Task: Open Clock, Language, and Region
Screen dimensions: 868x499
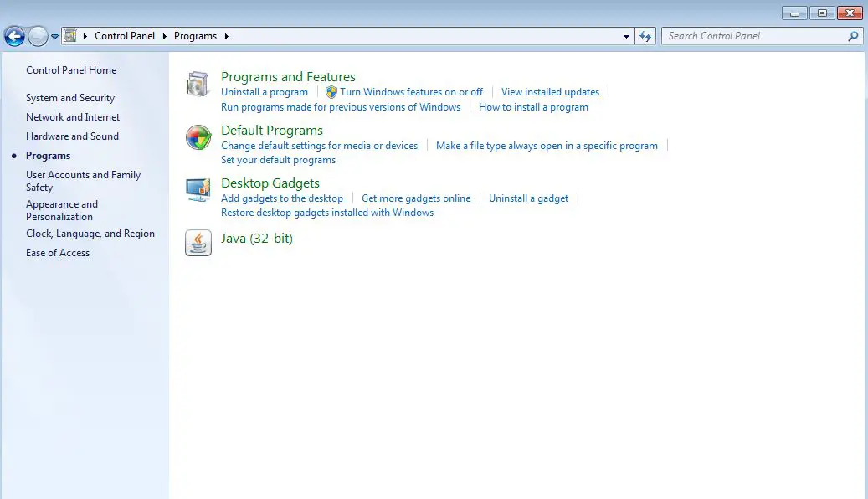Action: click(x=90, y=234)
